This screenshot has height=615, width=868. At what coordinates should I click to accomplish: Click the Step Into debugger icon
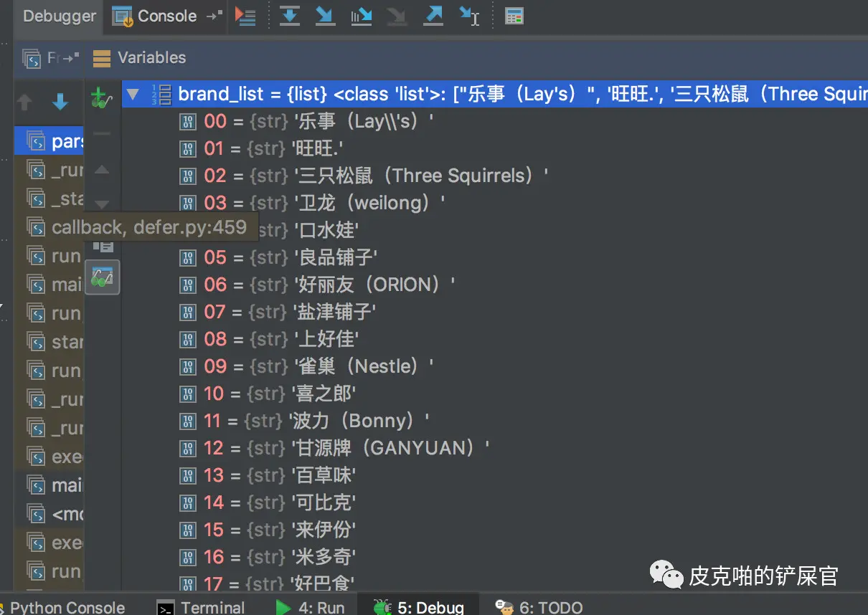click(x=325, y=16)
